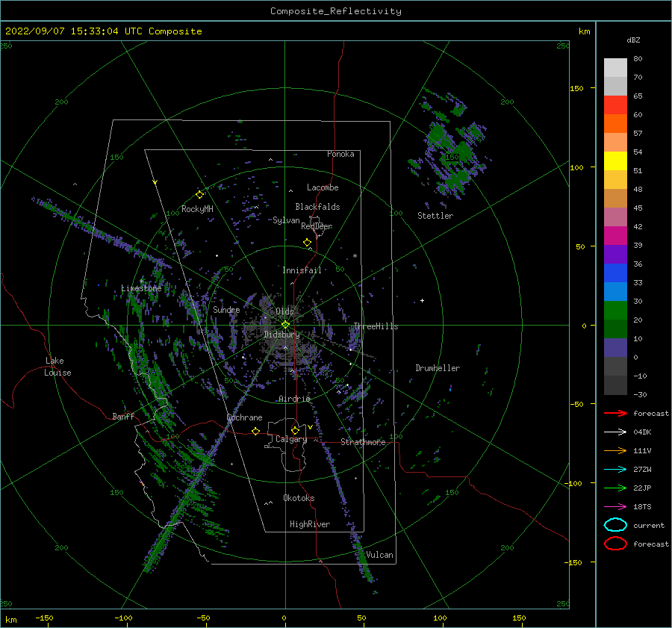Click the yellow diamond marker above Calgary label
Viewport: 672px width, 628px height.
pos(295,430)
